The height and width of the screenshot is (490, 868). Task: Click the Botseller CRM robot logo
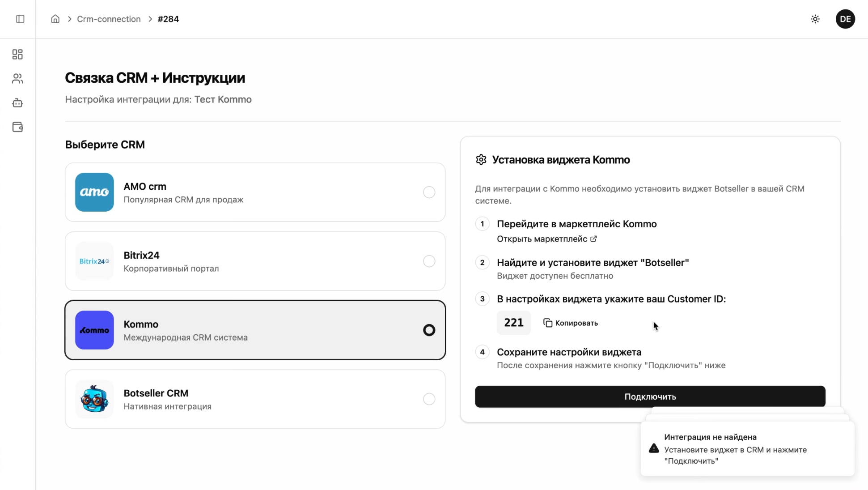coord(94,399)
